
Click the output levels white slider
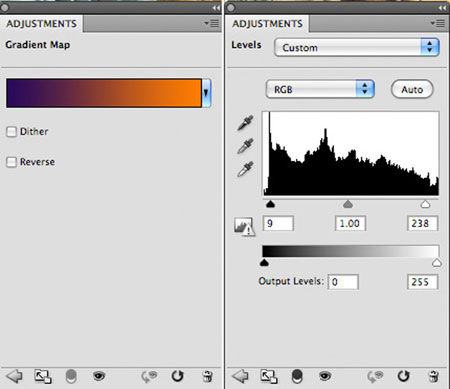437,263
